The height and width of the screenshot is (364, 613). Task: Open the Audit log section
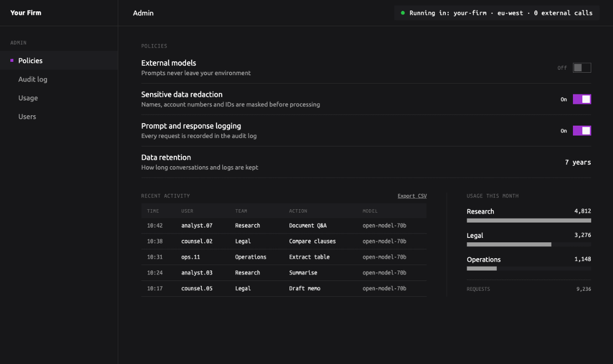pyautogui.click(x=59, y=79)
